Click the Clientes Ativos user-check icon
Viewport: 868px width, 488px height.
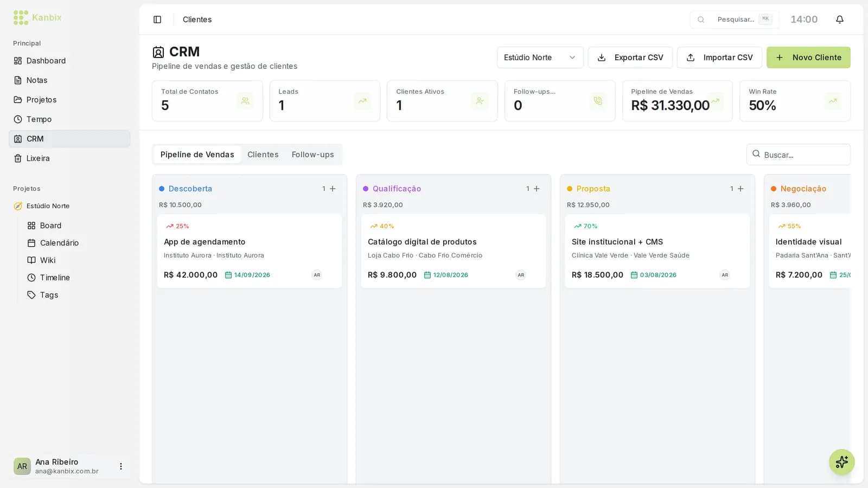[x=480, y=101]
